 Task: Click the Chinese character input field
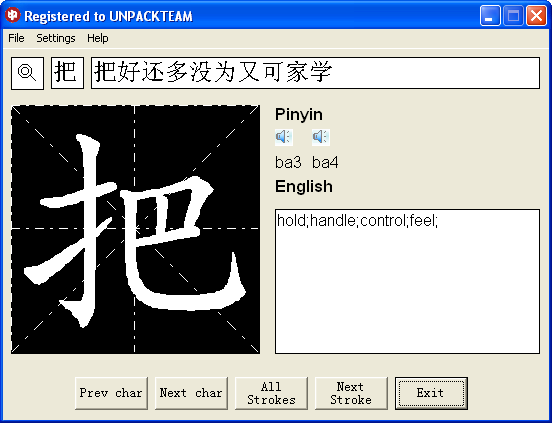coord(315,73)
